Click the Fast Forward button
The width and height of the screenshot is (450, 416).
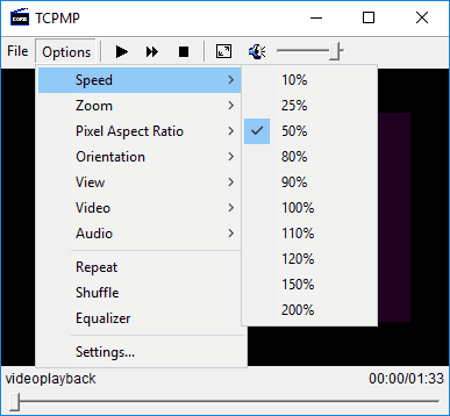pos(152,52)
